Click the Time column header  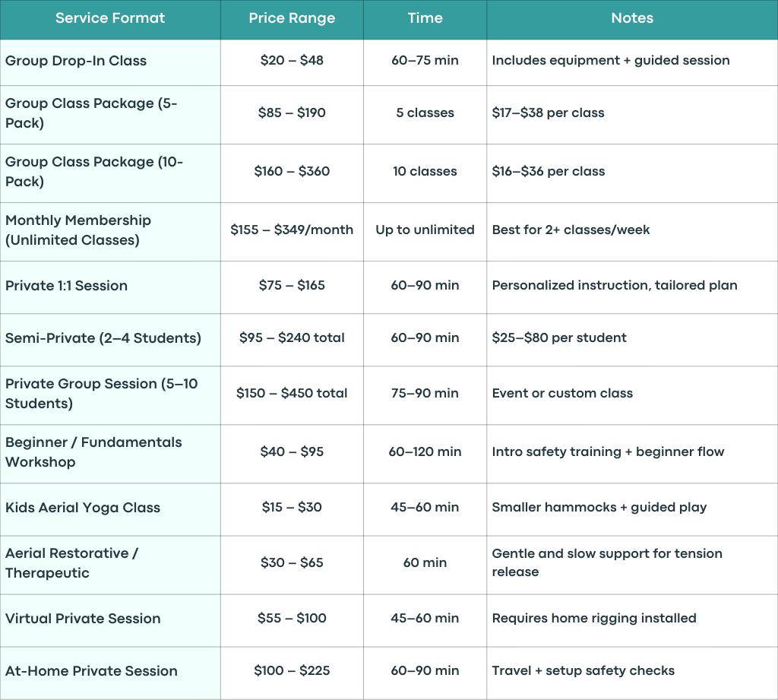[x=425, y=19]
